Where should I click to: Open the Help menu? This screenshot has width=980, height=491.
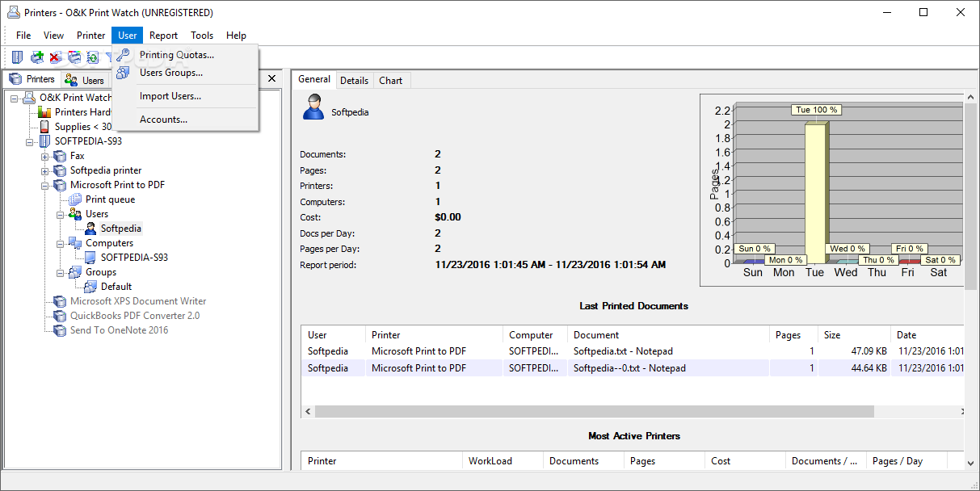coord(236,36)
